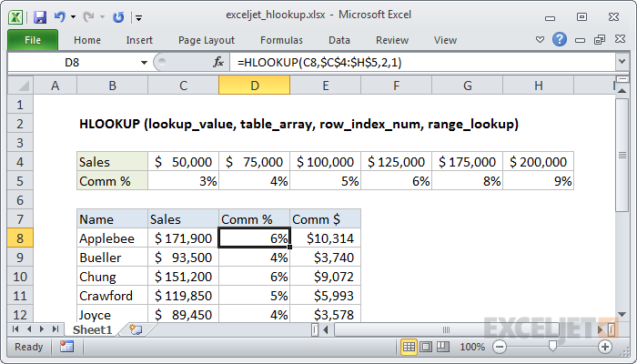Open the Page Layout ribbon tab

click(207, 40)
